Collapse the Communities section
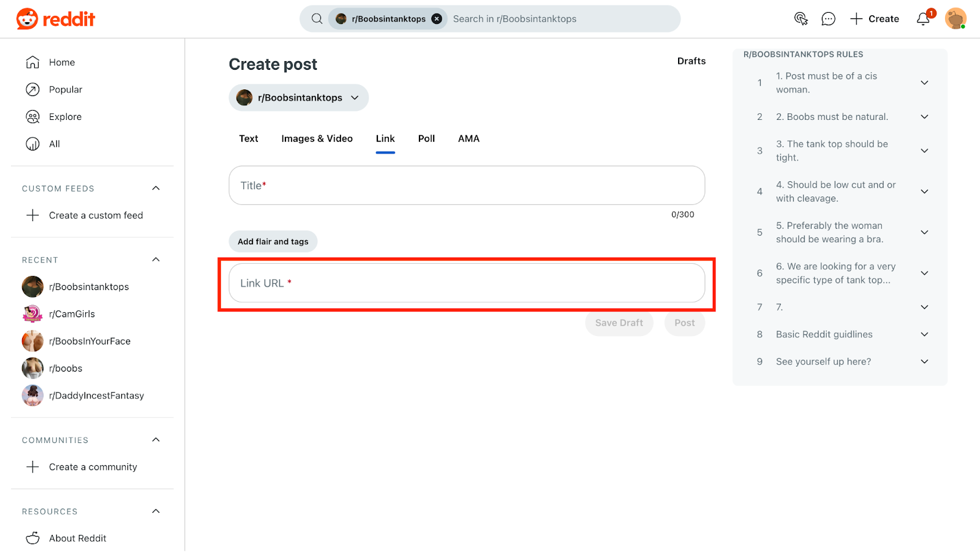Viewport: 980px width, 552px height. 156,440
